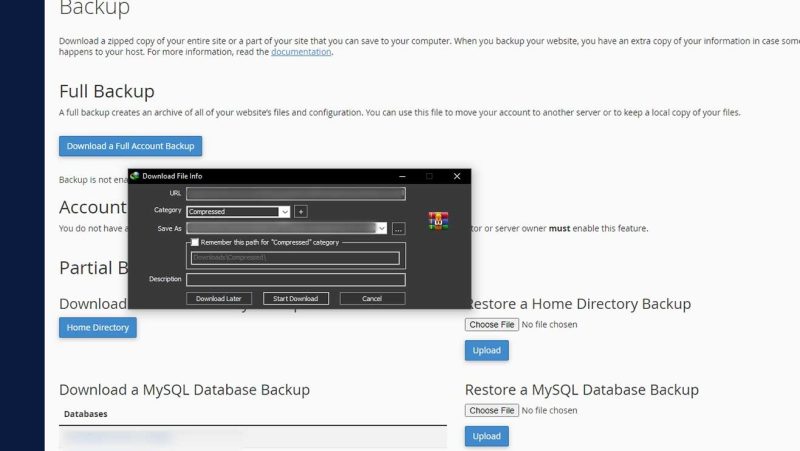
Task: Choose Download Later option
Action: click(x=218, y=298)
